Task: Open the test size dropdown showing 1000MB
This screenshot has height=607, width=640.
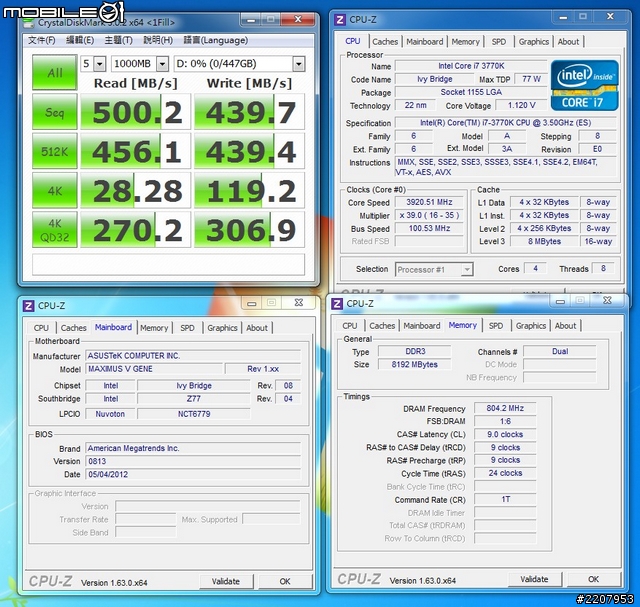Action: pos(140,64)
